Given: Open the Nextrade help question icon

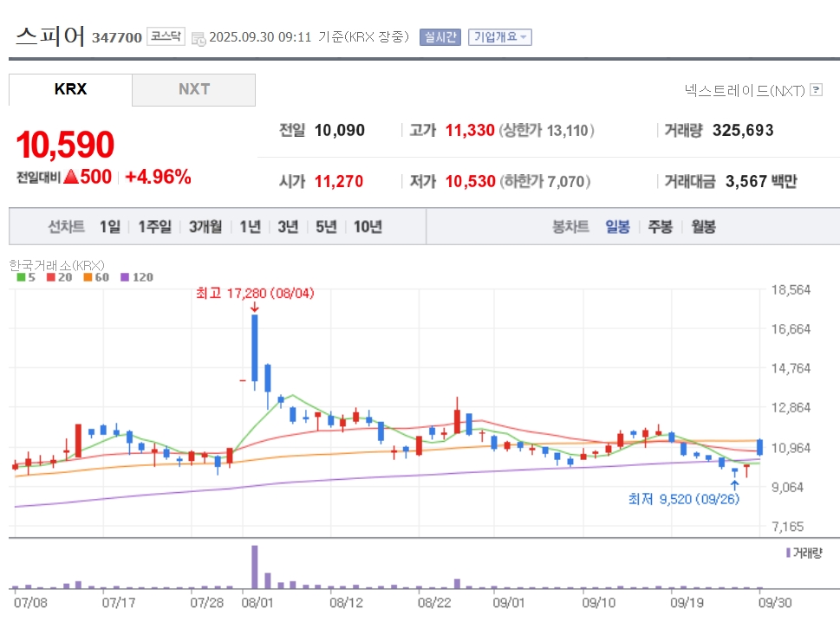Looking at the screenshot, I should (816, 90).
